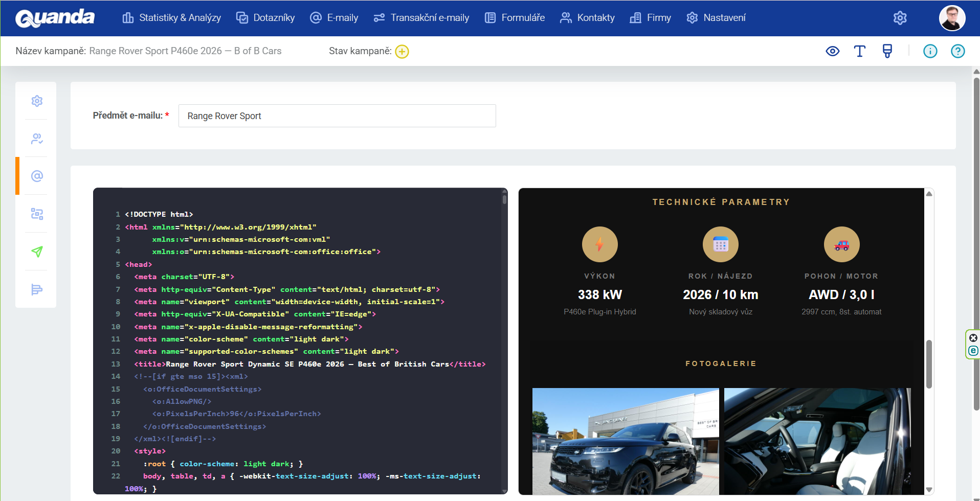
Task: Click the ':root { color-scheme' code line
Action: (223, 464)
